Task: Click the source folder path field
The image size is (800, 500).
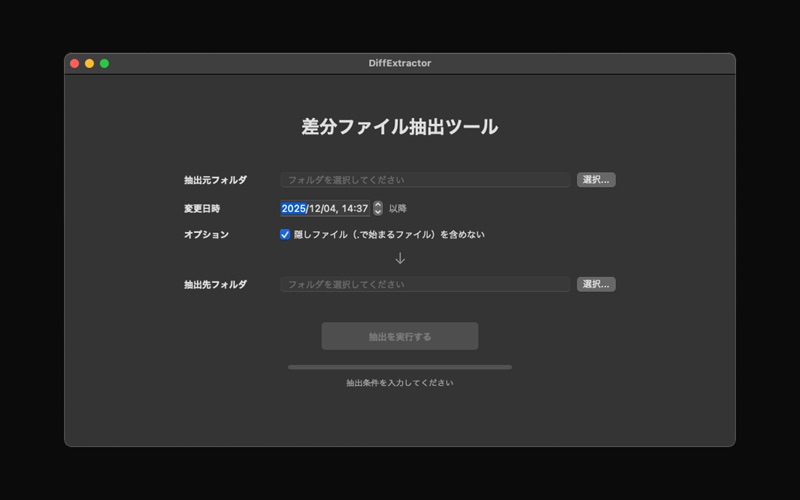Action: (x=425, y=180)
